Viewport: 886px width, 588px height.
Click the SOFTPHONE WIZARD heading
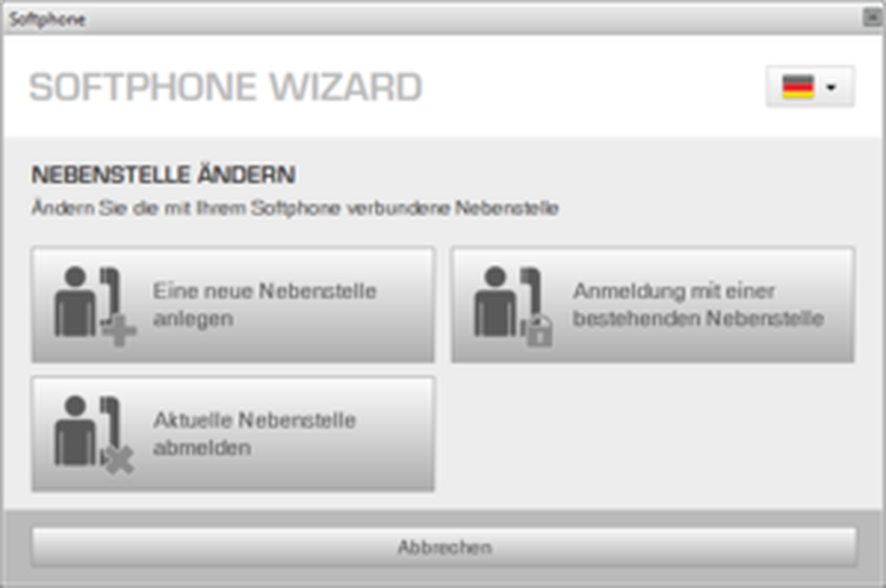225,87
